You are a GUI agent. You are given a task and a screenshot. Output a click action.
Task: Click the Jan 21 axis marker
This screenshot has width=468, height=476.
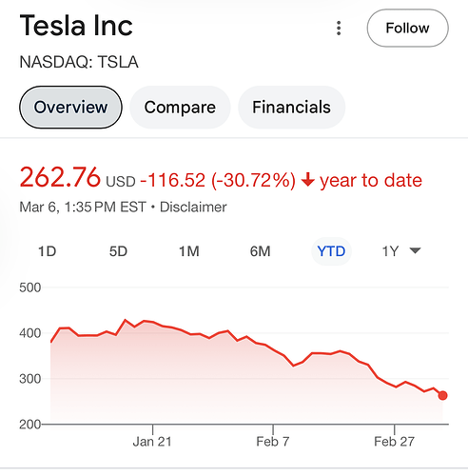[152, 442]
